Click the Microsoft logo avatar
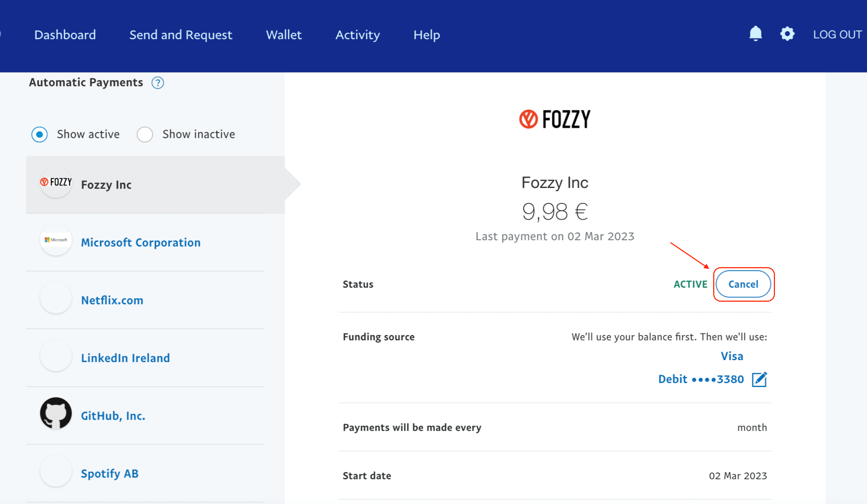 (56, 240)
